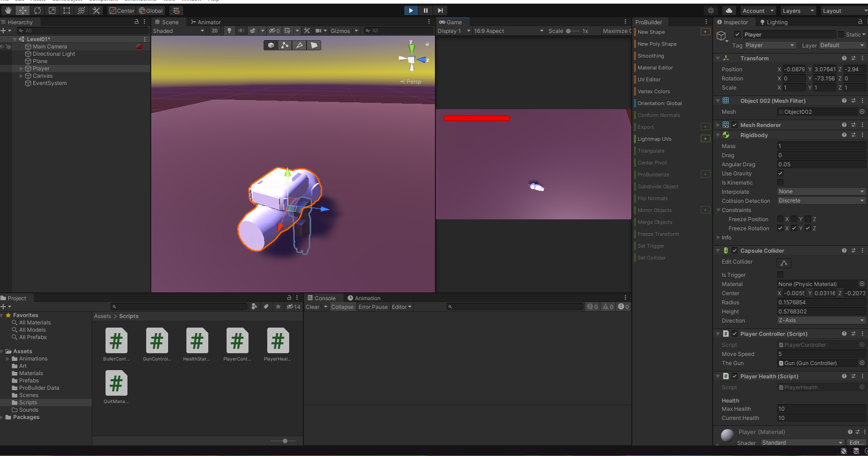Switch to the Lighting tab
Image resolution: width=868 pixels, height=456 pixels.
coord(774,22)
